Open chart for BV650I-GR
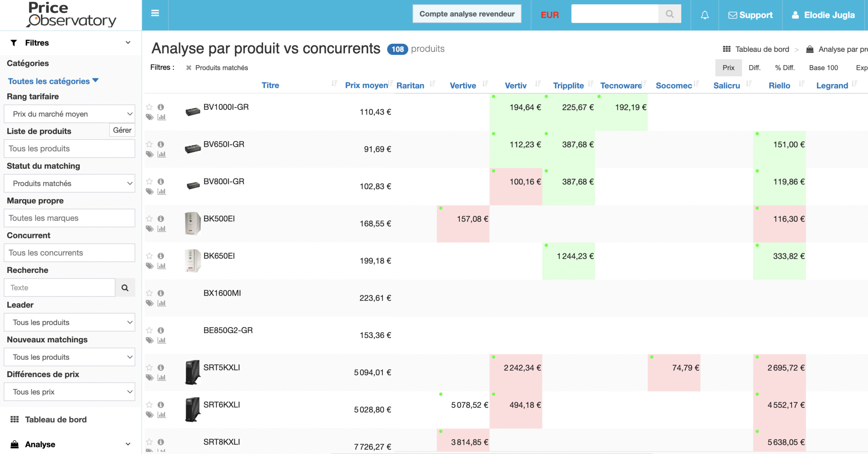Viewport: 868px width, 454px height. tap(162, 155)
